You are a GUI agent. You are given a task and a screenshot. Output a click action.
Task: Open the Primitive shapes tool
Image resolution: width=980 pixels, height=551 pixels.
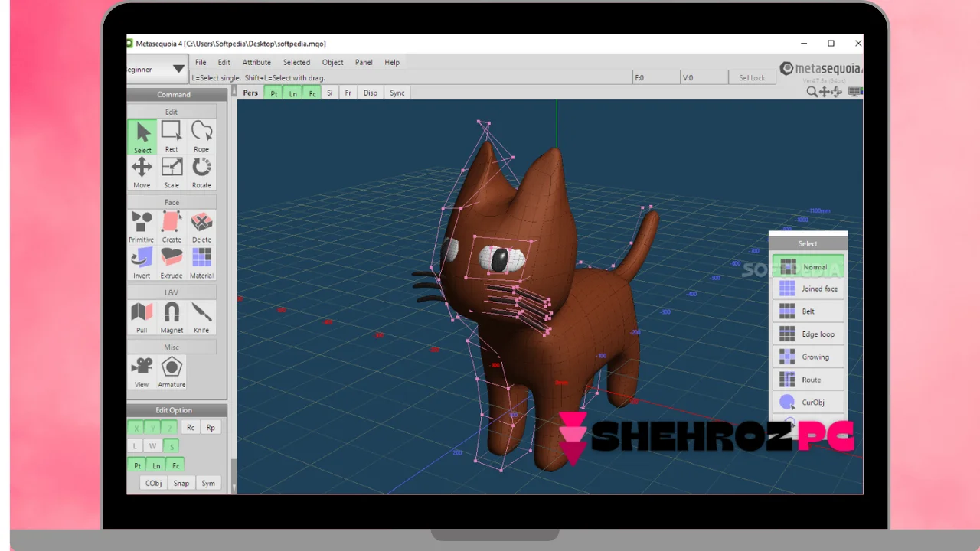[142, 227]
